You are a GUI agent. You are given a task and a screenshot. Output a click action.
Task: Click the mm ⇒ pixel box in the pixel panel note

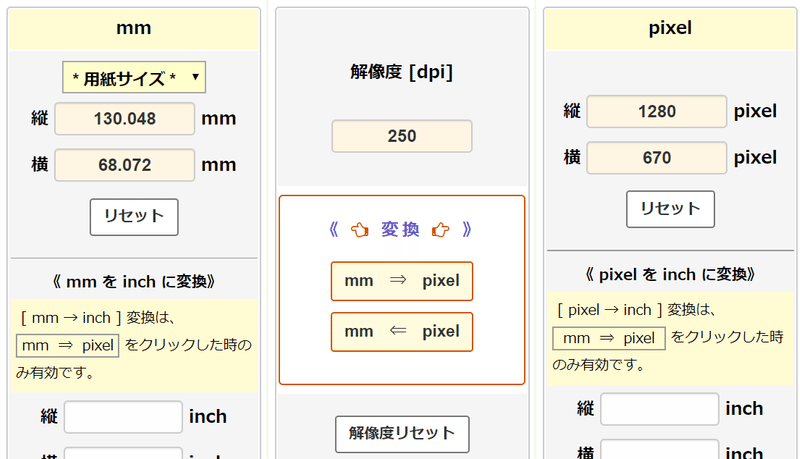pyautogui.click(x=609, y=338)
